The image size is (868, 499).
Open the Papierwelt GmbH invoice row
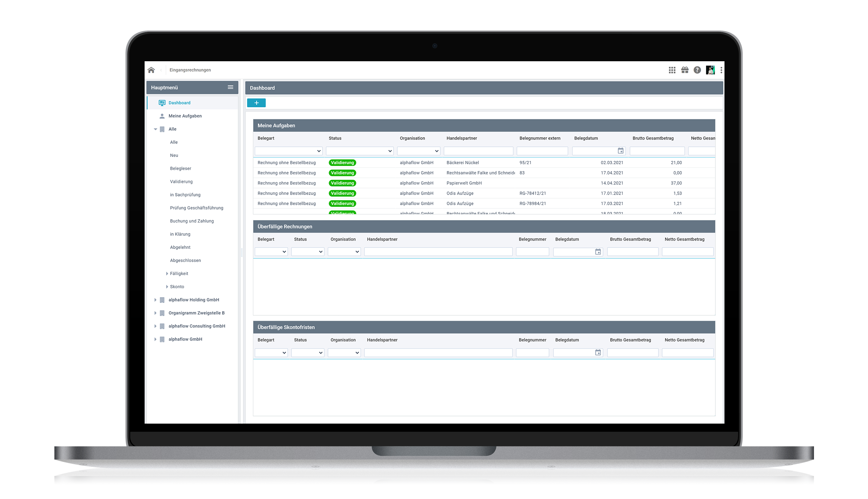coord(484,183)
